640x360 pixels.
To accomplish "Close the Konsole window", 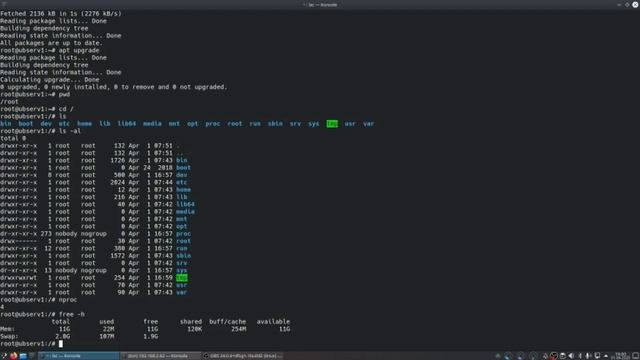I will (635, 4).
